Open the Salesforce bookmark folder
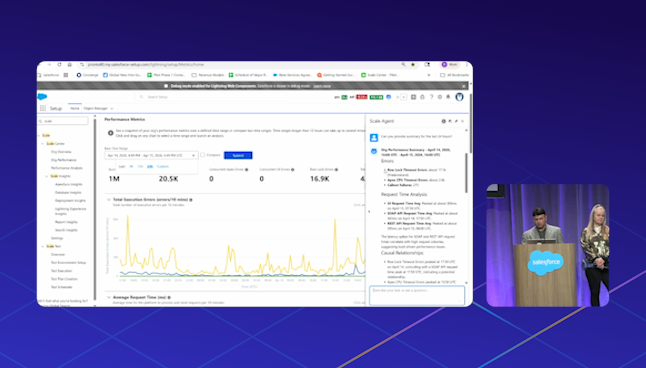Viewport: 646px width, 368px height. [48, 75]
